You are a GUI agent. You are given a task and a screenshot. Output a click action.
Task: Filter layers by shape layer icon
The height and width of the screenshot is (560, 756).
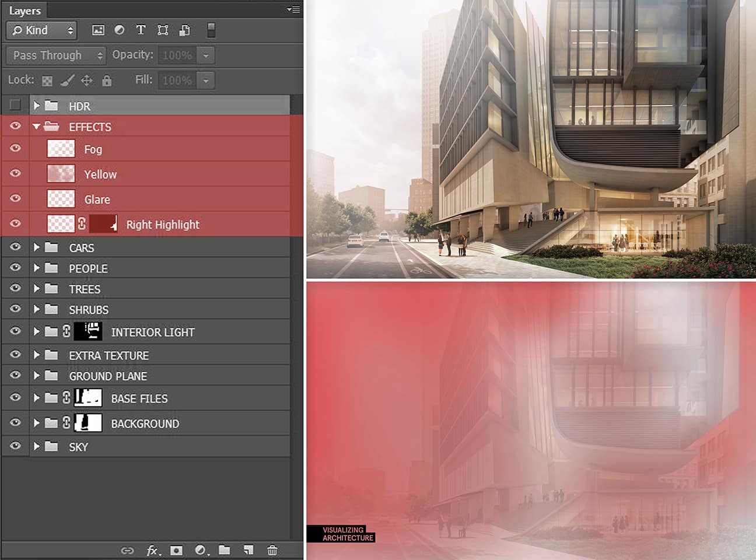(x=163, y=30)
